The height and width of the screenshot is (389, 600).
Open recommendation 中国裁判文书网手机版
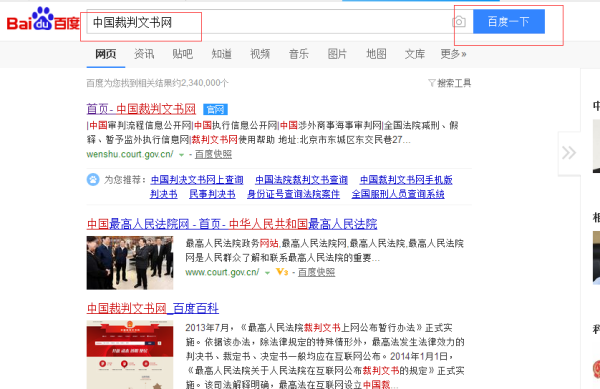pyautogui.click(x=406, y=180)
